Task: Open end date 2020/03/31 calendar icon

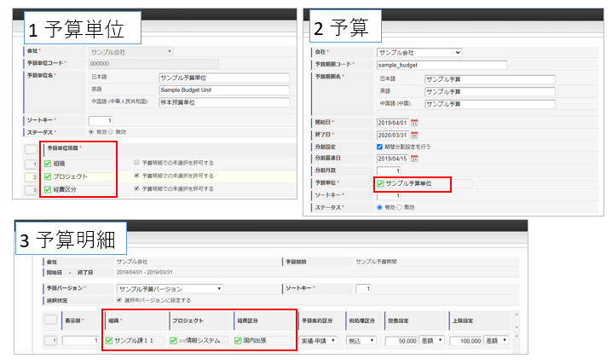Action: click(x=414, y=136)
